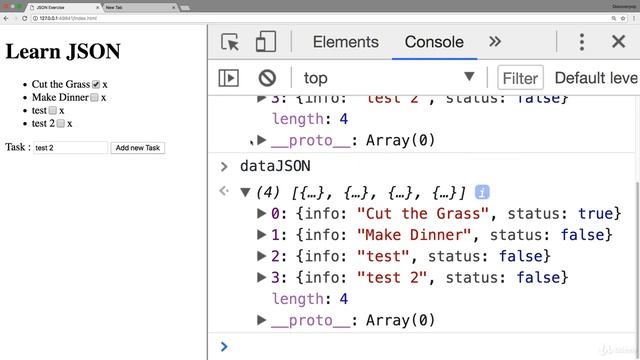Image resolution: width=640 pixels, height=360 pixels.
Task: Check the test task checkbox
Action: click(x=53, y=111)
